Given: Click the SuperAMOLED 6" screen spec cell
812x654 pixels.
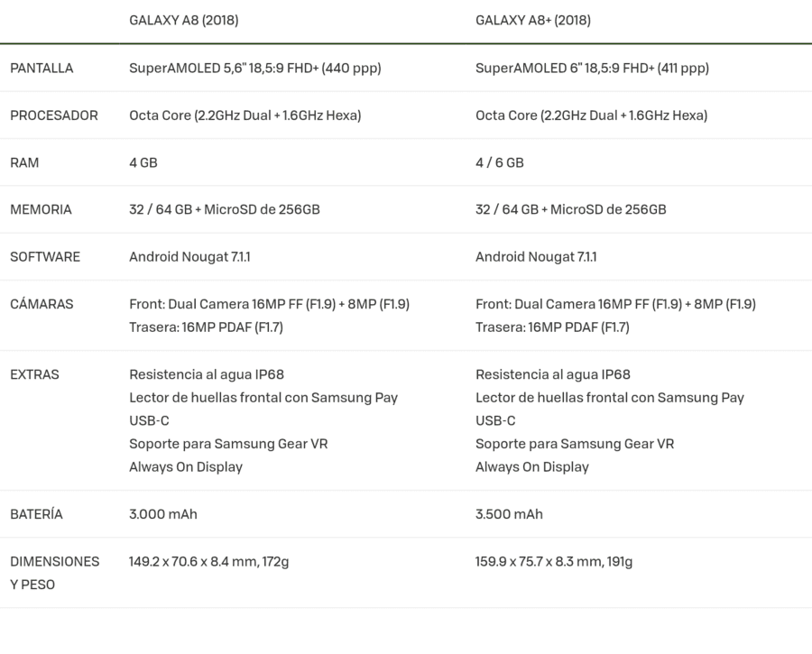Looking at the screenshot, I should tap(592, 69).
